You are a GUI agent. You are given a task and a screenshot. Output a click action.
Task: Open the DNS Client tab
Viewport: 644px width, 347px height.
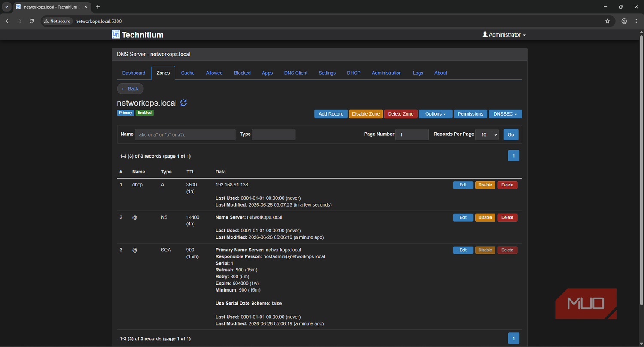[296, 73]
